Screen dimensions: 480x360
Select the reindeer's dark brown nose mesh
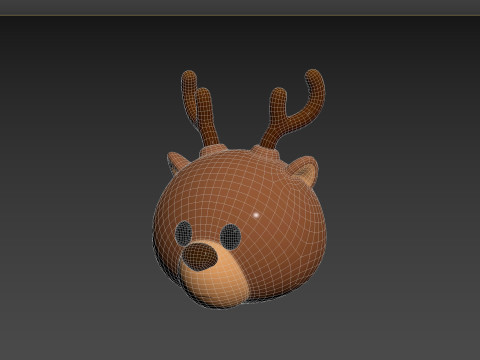tap(201, 257)
